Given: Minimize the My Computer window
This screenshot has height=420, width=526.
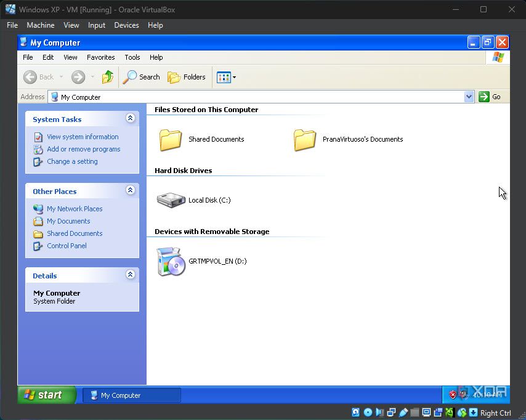Looking at the screenshot, I should tap(473, 42).
